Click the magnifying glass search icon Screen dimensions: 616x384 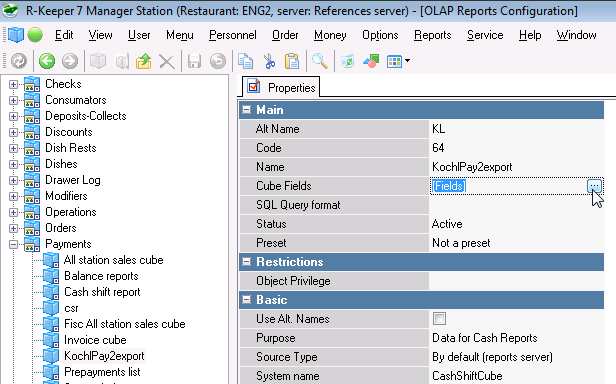pos(320,61)
